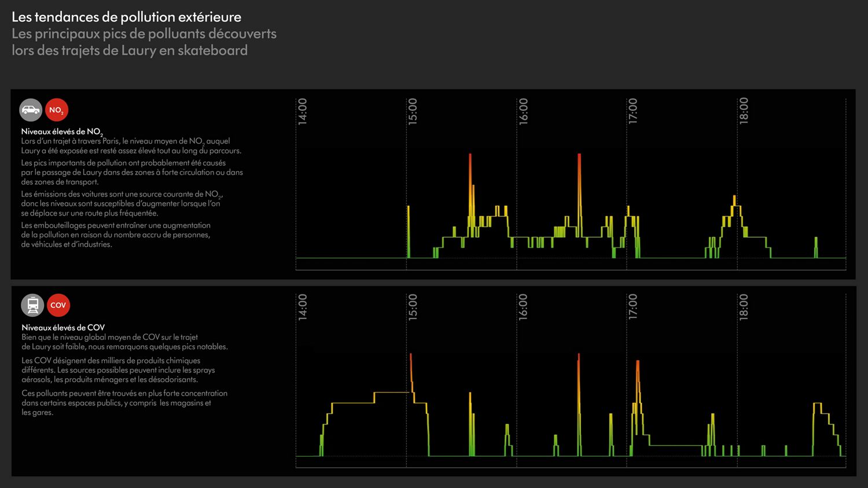Click the 16:00 marker on the NO₂ chart
Image resolution: width=868 pixels, height=488 pixels.
tap(523, 111)
